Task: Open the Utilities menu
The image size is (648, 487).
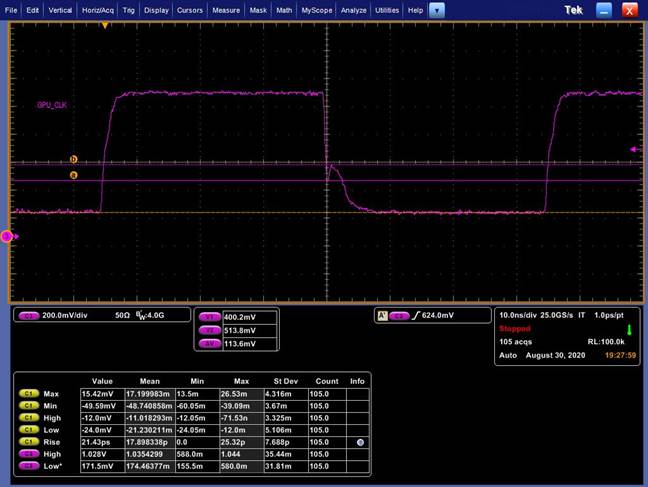Action: click(387, 10)
